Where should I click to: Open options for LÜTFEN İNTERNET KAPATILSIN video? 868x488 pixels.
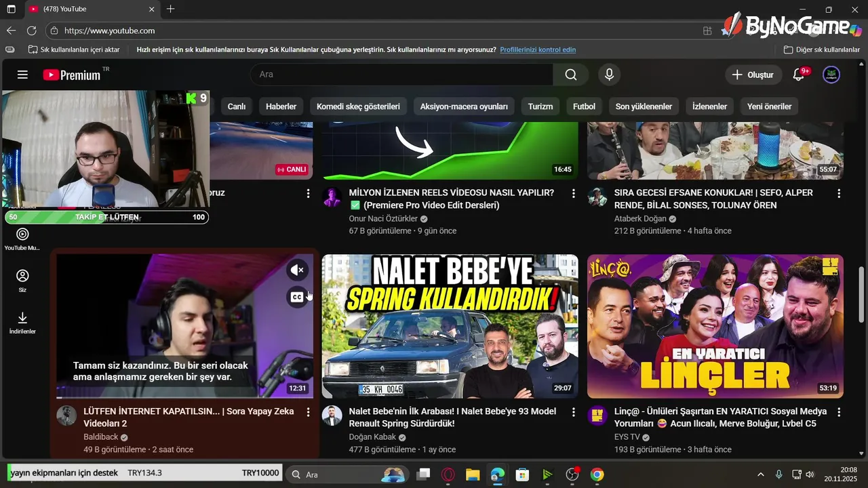308,412
